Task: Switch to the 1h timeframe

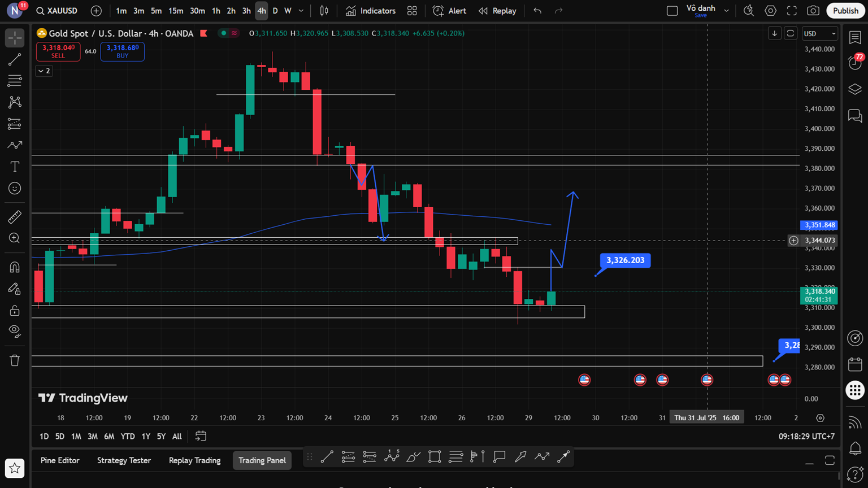Action: click(216, 11)
